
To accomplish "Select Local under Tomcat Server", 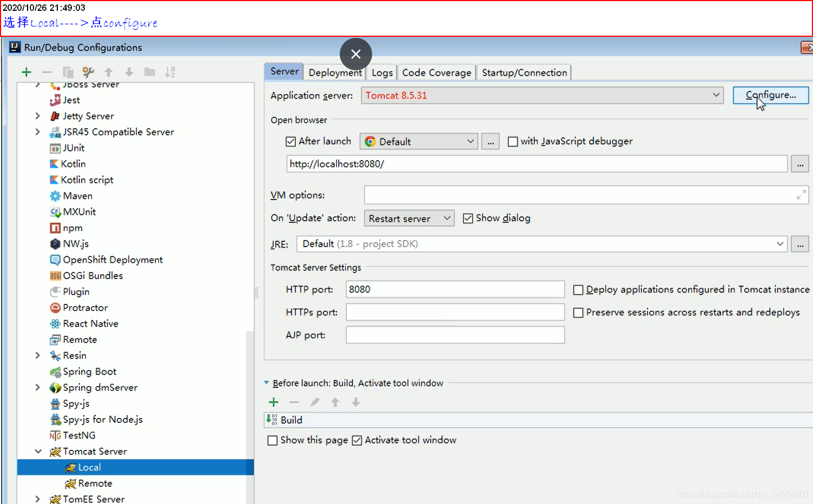I will coord(135,468).
